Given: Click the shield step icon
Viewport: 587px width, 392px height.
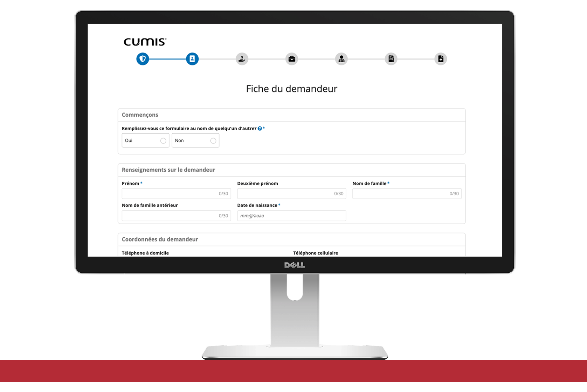Looking at the screenshot, I should point(143,59).
